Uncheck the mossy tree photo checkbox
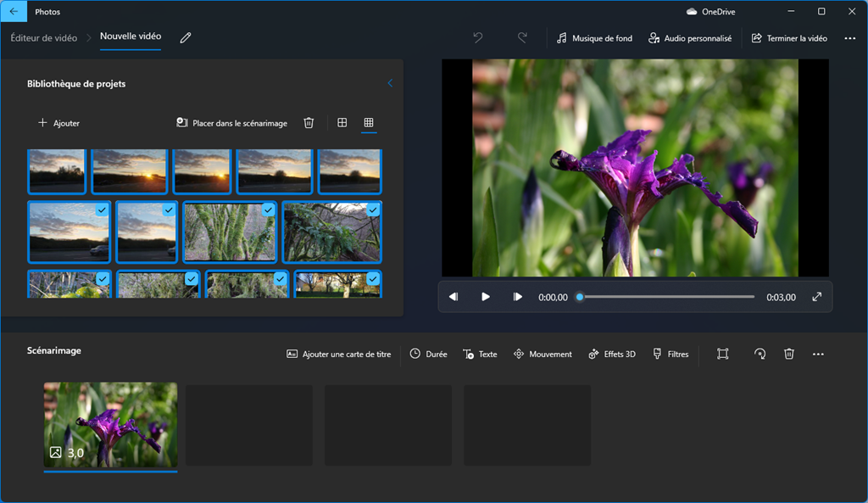 [268, 210]
